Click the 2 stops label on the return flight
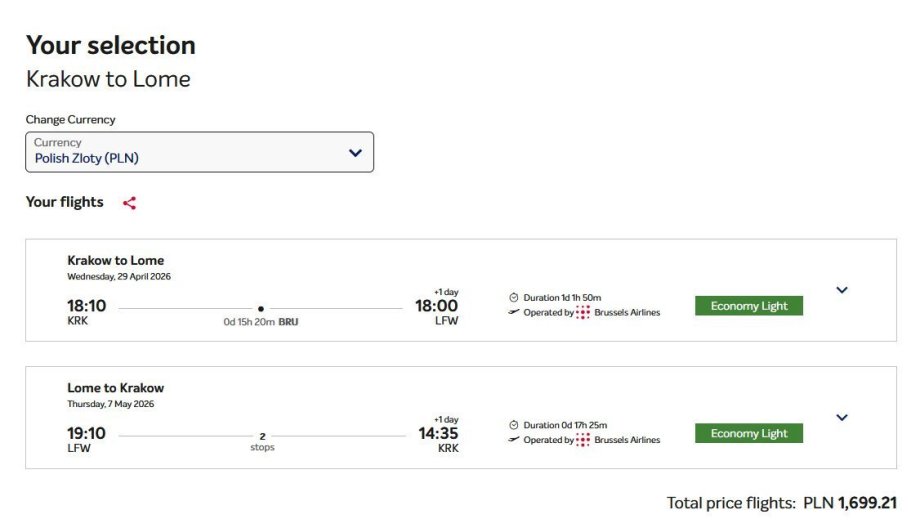 coord(262,442)
